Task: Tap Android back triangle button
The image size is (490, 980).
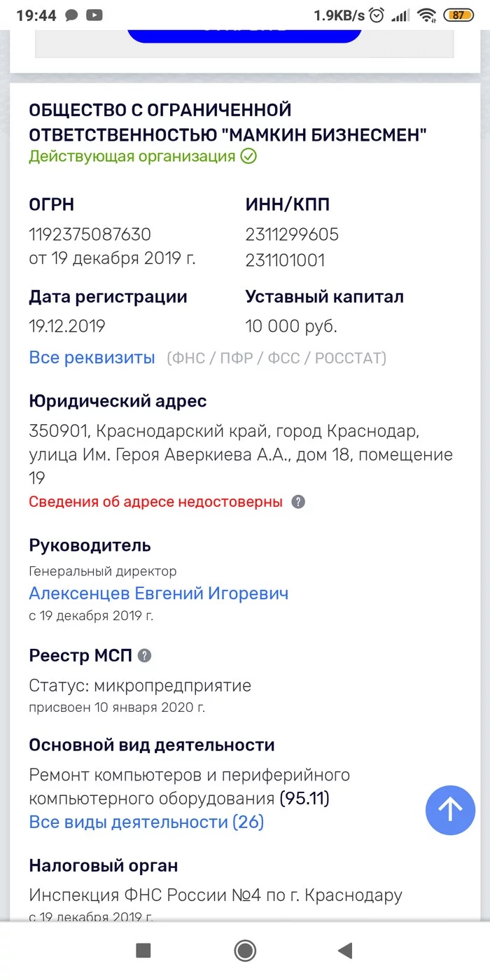Action: point(344,950)
